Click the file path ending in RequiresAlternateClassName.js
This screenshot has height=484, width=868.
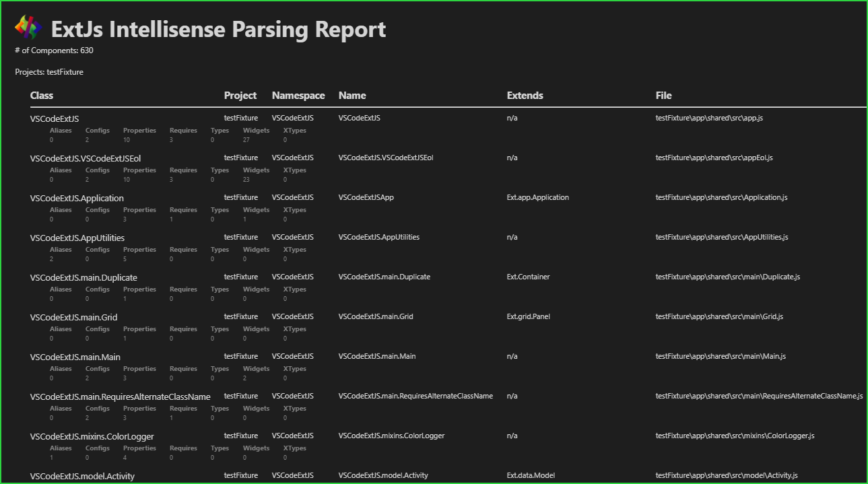click(760, 396)
